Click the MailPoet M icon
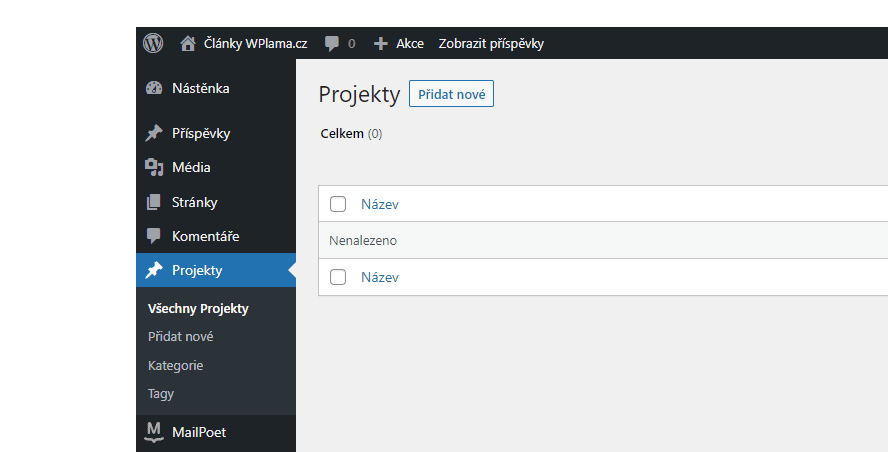 click(x=153, y=432)
